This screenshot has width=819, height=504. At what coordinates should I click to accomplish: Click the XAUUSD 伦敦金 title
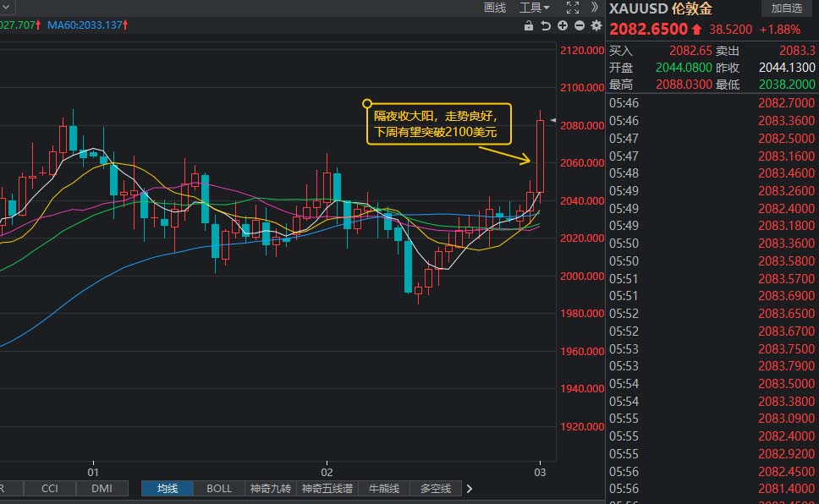click(660, 8)
